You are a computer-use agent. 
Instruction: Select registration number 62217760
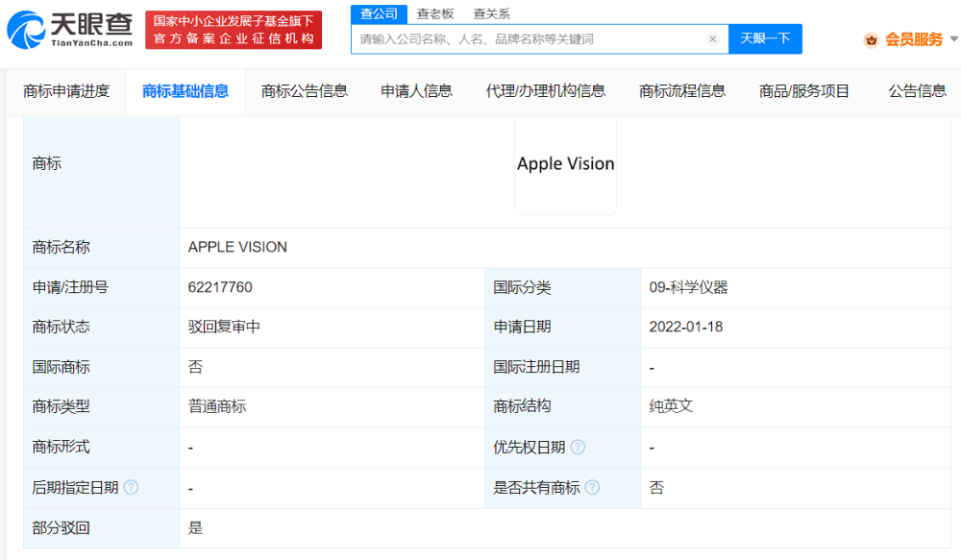click(220, 287)
